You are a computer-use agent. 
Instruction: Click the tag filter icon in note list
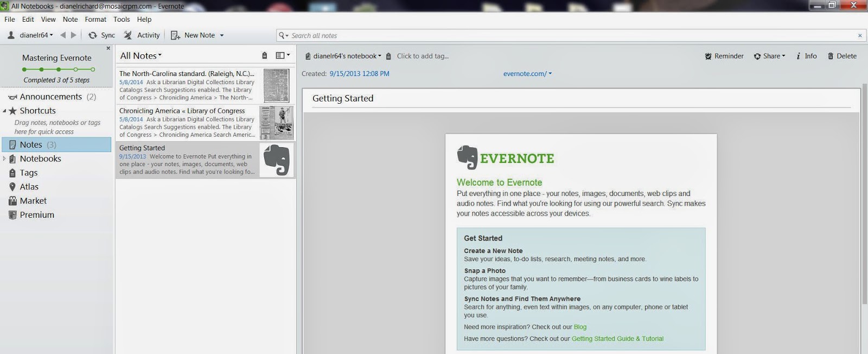click(265, 55)
